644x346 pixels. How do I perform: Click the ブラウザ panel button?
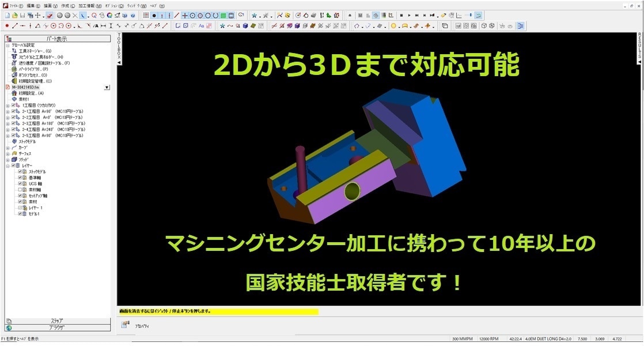[x=58, y=328]
